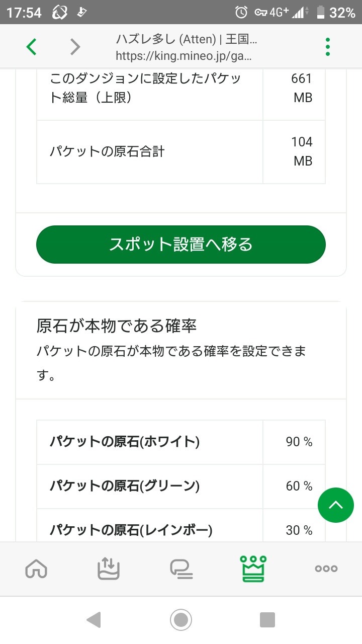Open the chat bubble community tab
The image size is (362, 644).
point(181,569)
